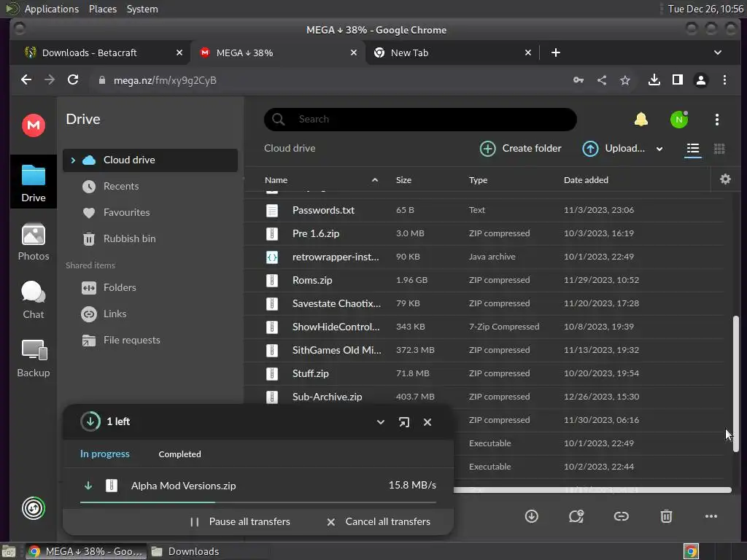Image resolution: width=747 pixels, height=560 pixels.
Task: Open Downloads window from taskbar
Action: click(x=185, y=551)
